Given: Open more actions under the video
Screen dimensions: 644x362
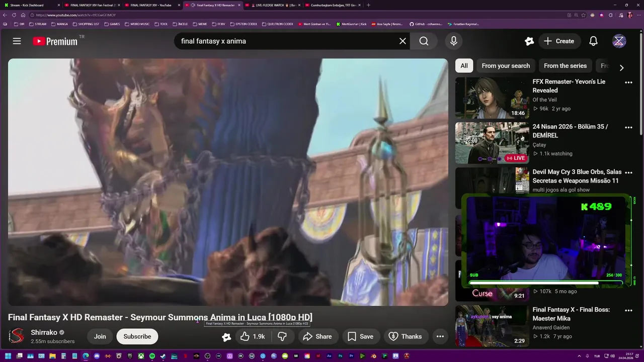Looking at the screenshot, I should coord(440,336).
